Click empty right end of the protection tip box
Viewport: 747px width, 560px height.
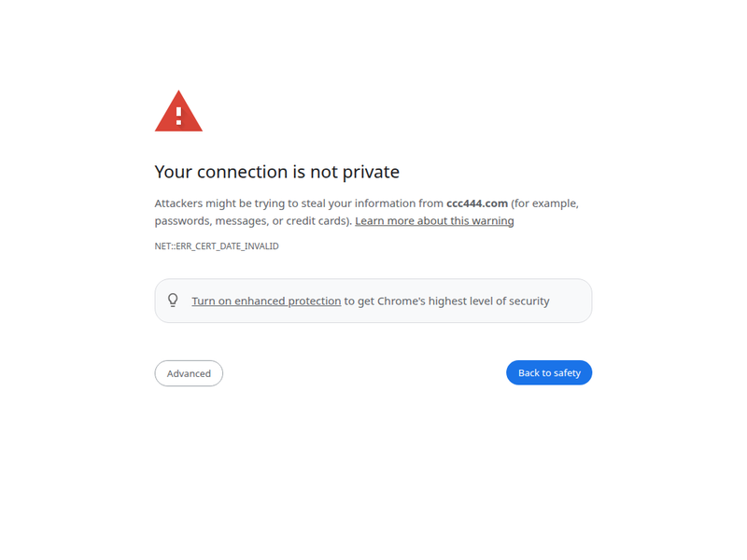point(571,301)
